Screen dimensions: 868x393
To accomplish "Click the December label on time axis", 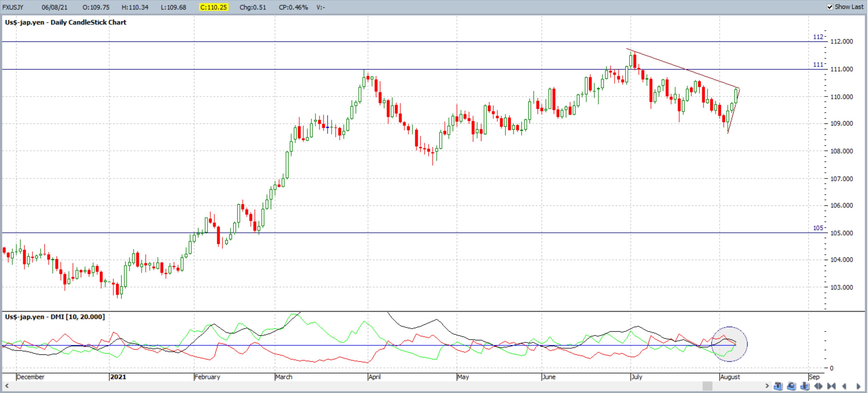I will click(30, 377).
